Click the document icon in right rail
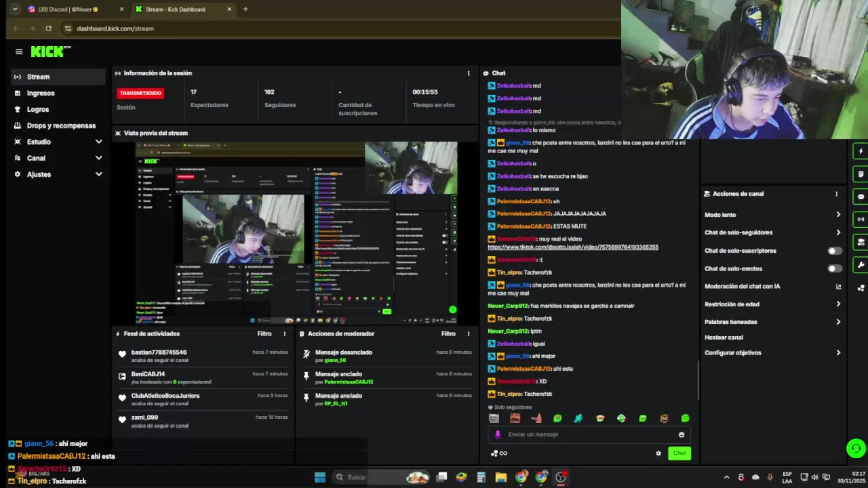 pyautogui.click(x=861, y=174)
